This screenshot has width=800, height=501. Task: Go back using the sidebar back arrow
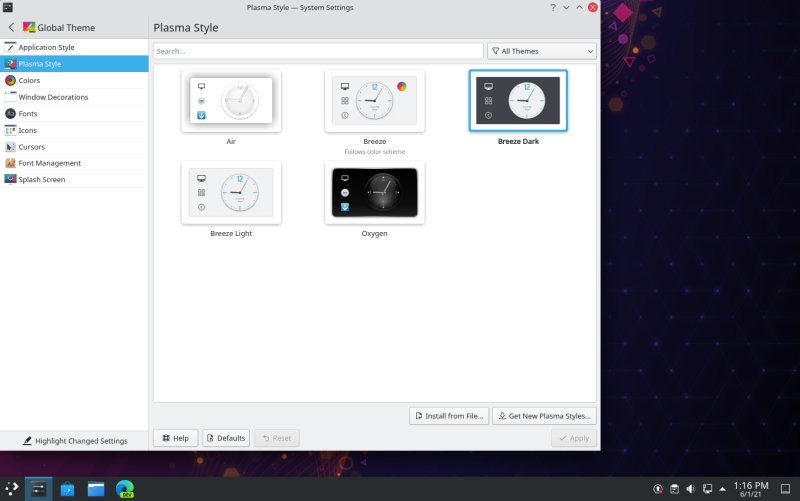click(x=11, y=28)
